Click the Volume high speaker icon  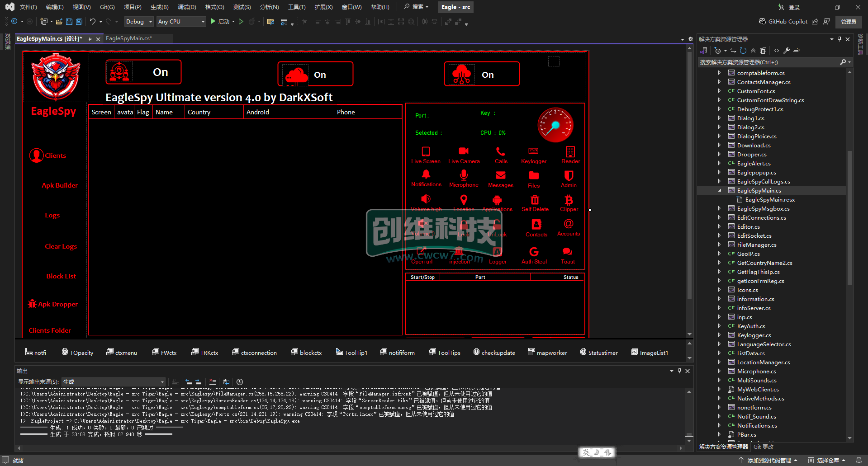tap(426, 199)
